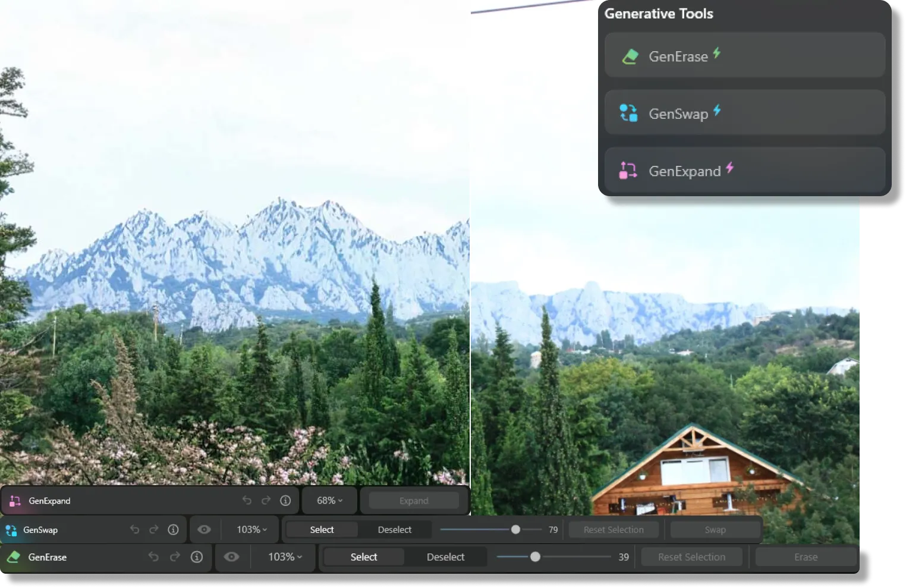Screen dimensions: 906x588
Task: Open the 103% zoom dropdown in GenErase
Action: pyautogui.click(x=285, y=556)
